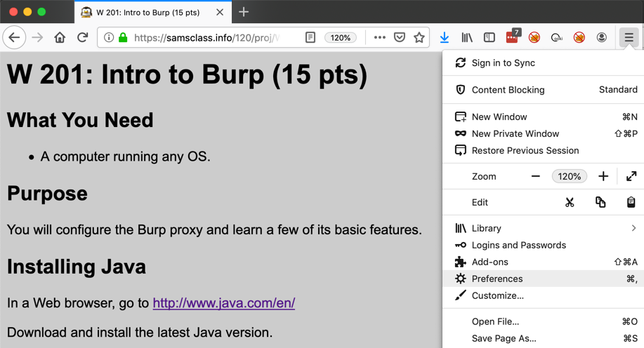Go back with the back arrow button

14,38
